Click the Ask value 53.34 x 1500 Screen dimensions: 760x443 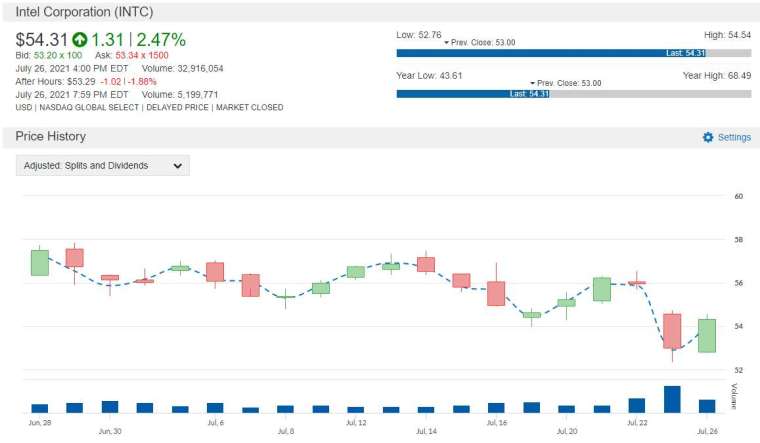click(x=142, y=55)
